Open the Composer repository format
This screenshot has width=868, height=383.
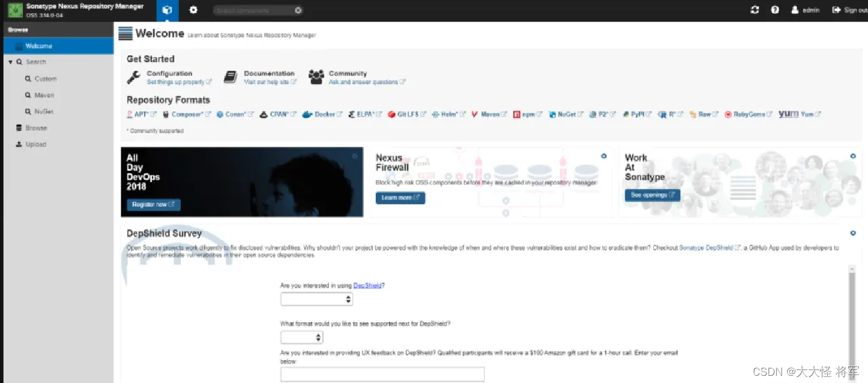pos(187,114)
